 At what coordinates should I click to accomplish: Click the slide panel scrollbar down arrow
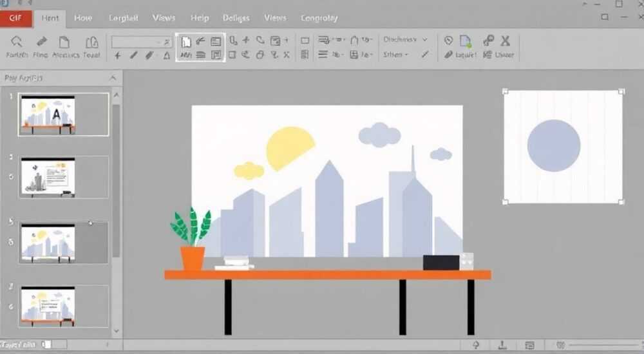pyautogui.click(x=116, y=331)
